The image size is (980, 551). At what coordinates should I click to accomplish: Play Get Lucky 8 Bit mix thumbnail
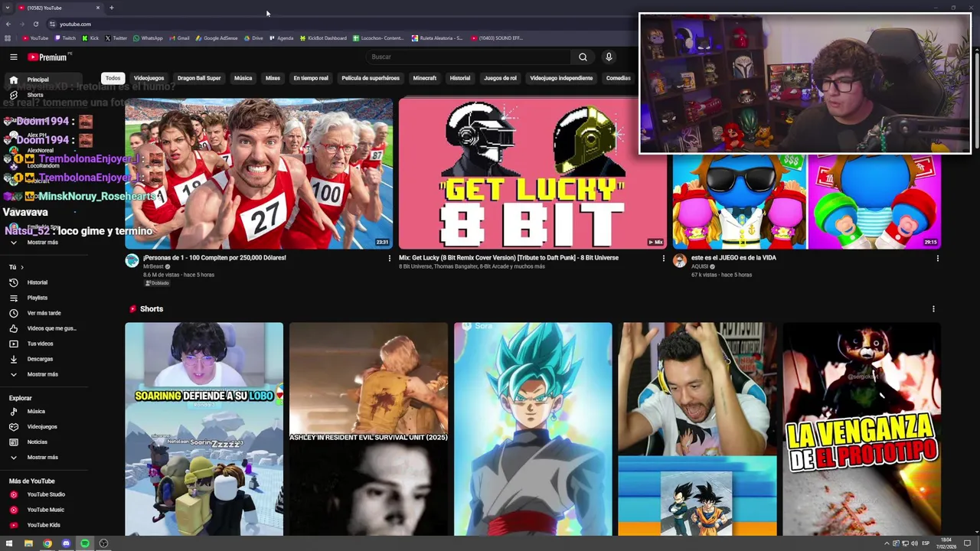(x=533, y=173)
